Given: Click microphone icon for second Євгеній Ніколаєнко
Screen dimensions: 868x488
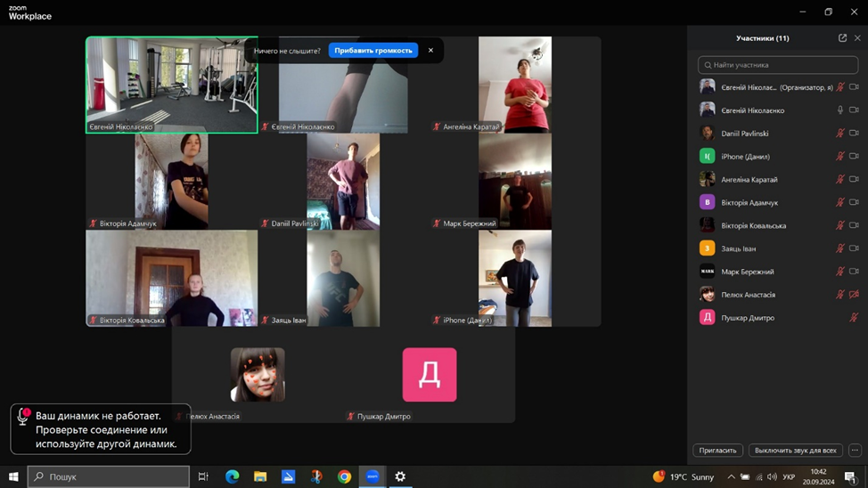Looking at the screenshot, I should point(839,110).
